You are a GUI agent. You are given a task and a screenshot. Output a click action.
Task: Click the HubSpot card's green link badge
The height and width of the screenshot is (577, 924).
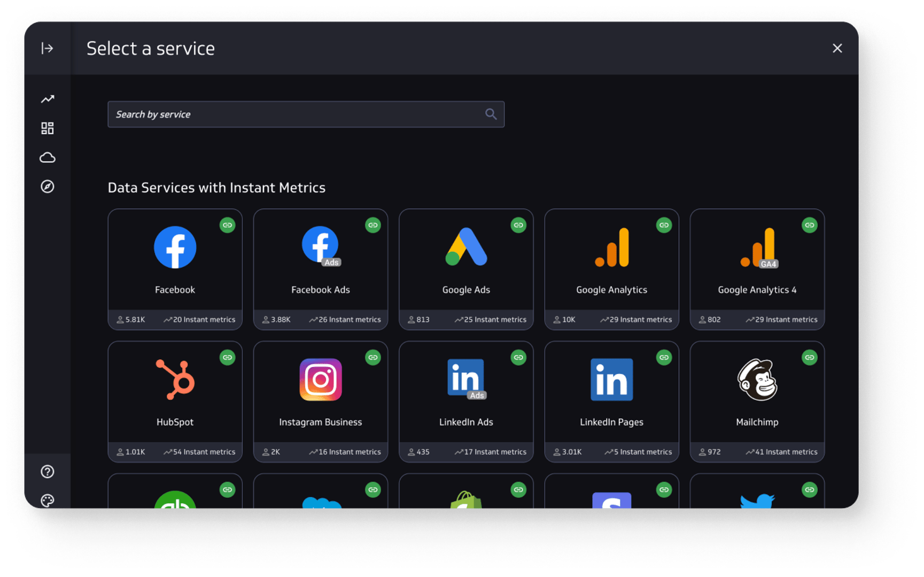pos(227,357)
